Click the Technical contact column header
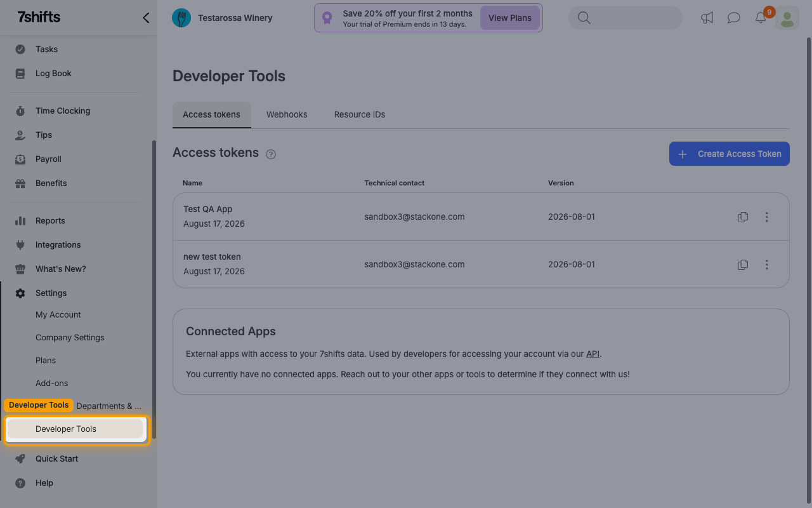The image size is (812, 508). (x=395, y=183)
